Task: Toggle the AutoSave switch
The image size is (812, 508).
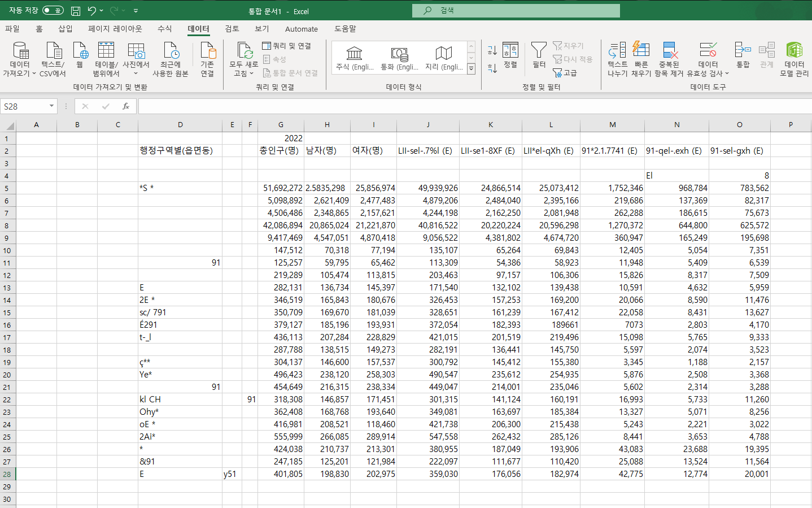Action: pyautogui.click(x=53, y=10)
